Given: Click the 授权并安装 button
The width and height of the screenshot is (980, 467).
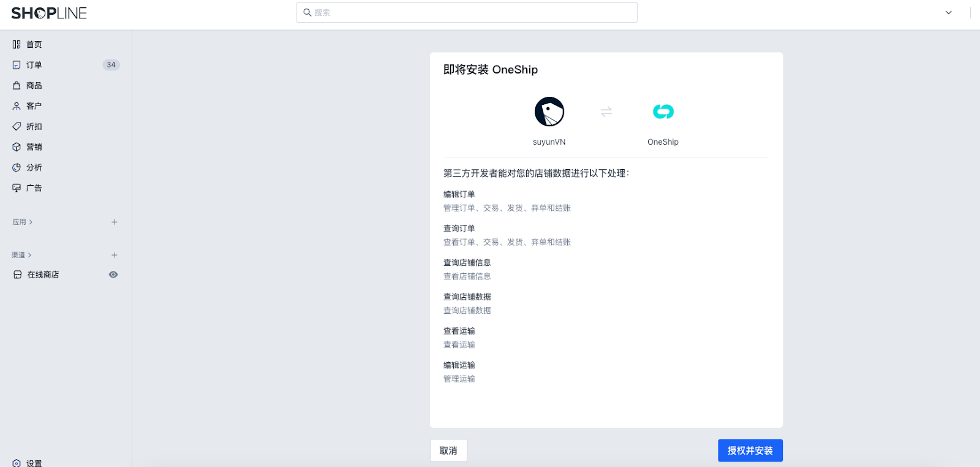Looking at the screenshot, I should (x=750, y=450).
